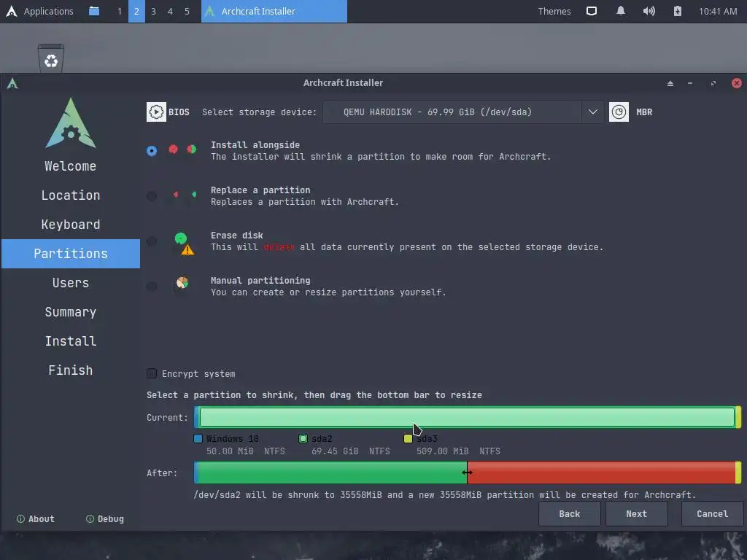
Task: Select the Erase disk radio button
Action: pyautogui.click(x=152, y=241)
